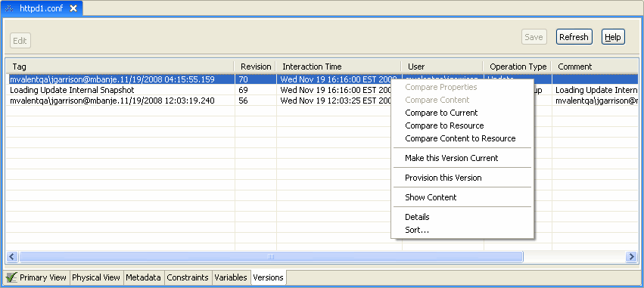Click the Edit button
The width and height of the screenshot is (644, 288).
(20, 41)
